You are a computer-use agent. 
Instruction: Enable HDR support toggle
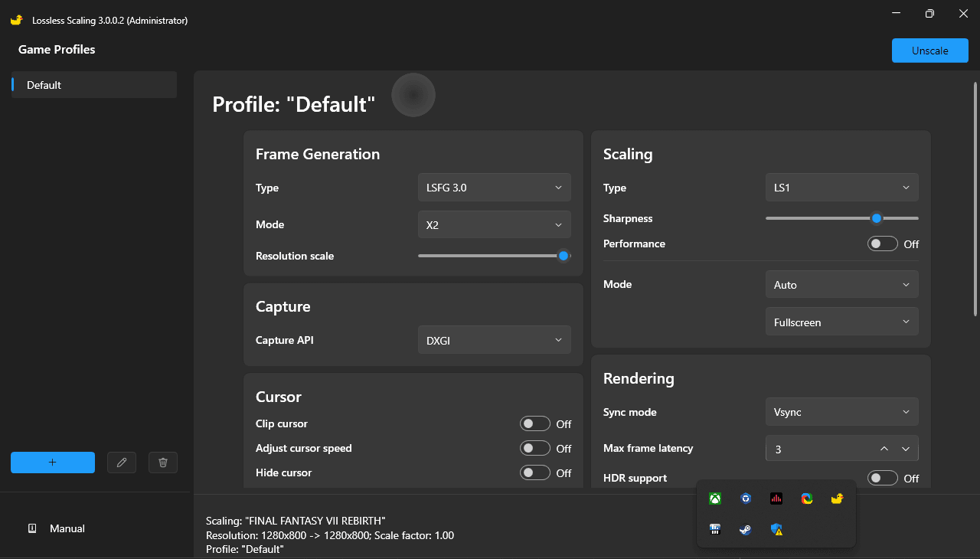tap(882, 478)
